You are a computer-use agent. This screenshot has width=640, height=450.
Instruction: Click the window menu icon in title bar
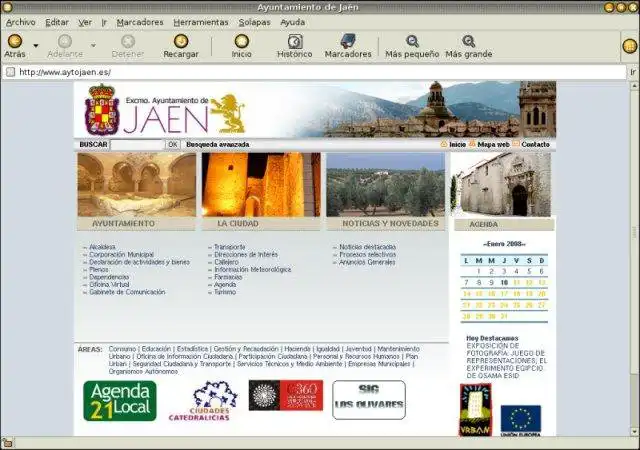coord(7,7)
